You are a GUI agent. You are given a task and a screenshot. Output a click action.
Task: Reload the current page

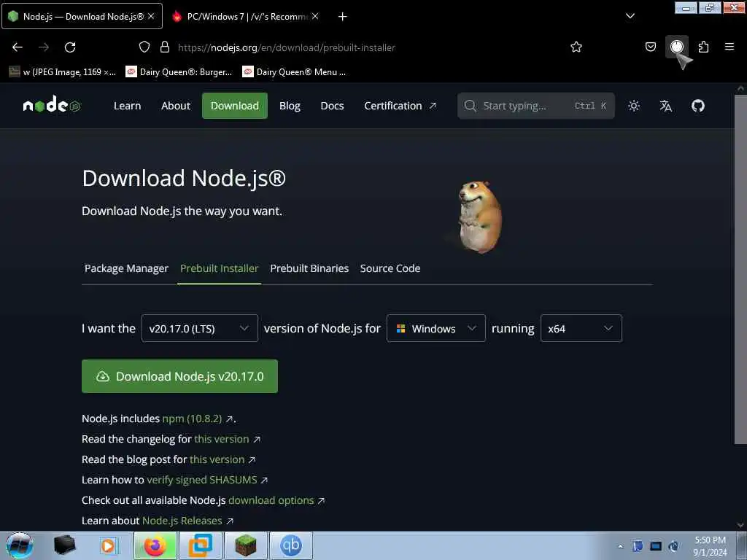tap(70, 47)
